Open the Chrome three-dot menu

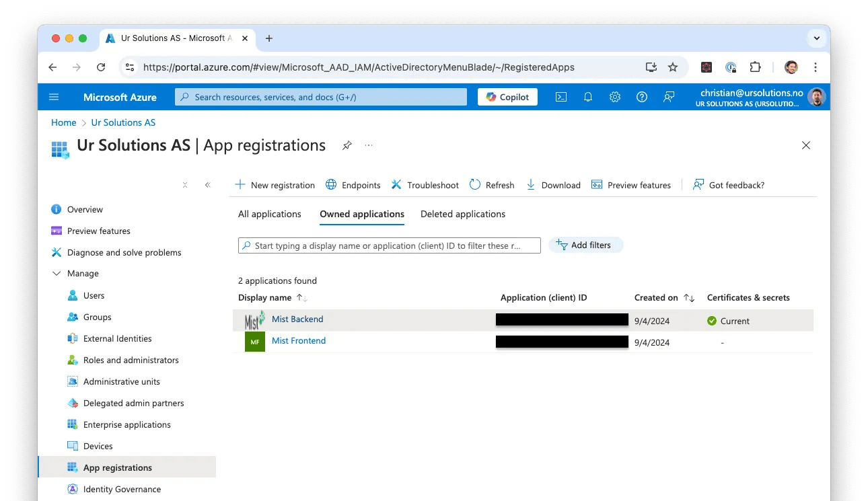[816, 67]
